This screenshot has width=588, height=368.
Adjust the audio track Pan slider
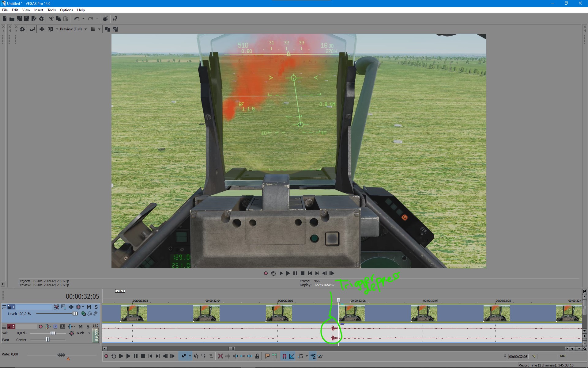(47, 339)
